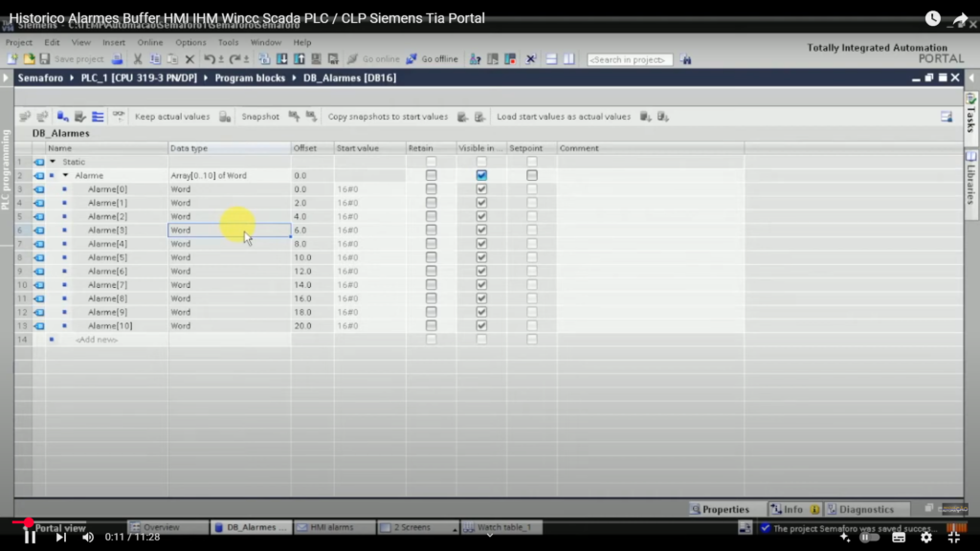Click the YouTube share arrow icon
This screenshot has width=980, height=551.
[960, 19]
